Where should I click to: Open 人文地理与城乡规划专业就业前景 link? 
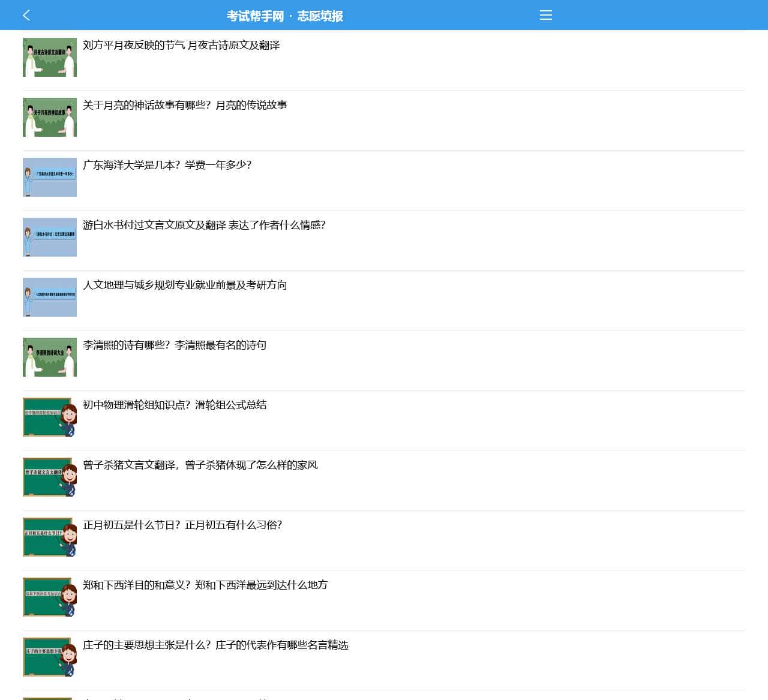tap(185, 285)
